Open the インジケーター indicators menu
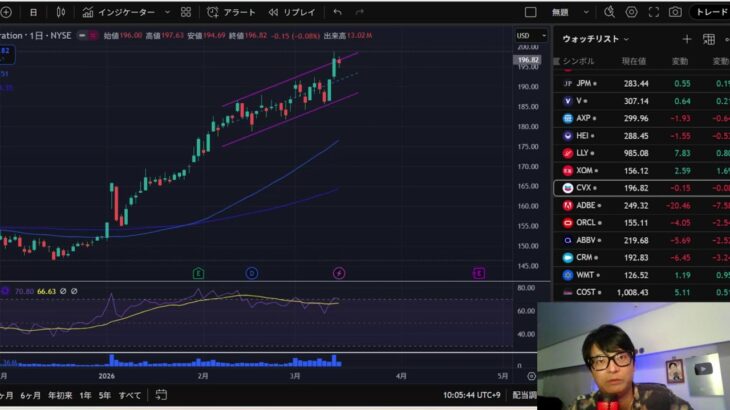 click(x=118, y=12)
